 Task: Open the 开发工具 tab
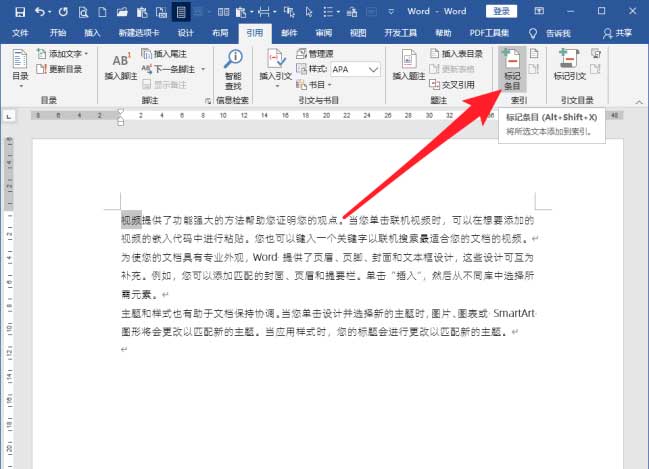coord(400,33)
